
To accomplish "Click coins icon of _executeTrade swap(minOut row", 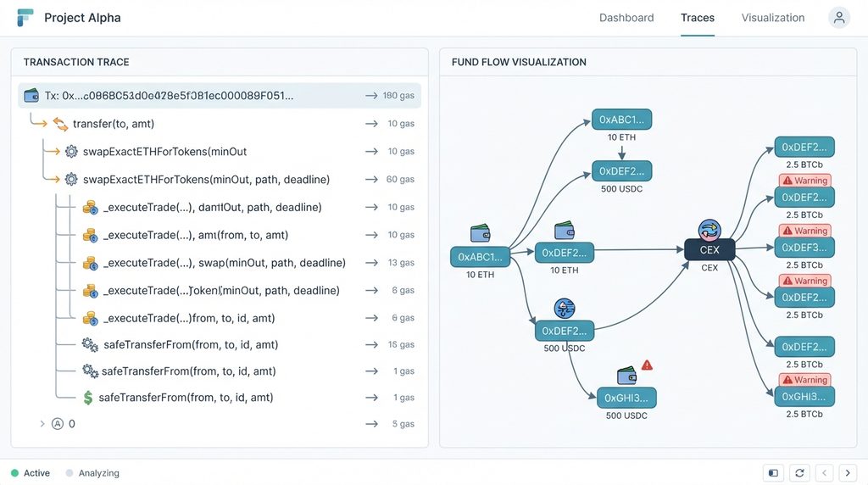I will point(90,263).
